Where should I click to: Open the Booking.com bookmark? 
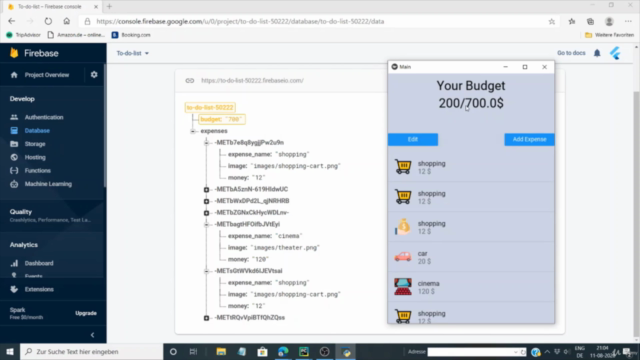coord(131,35)
